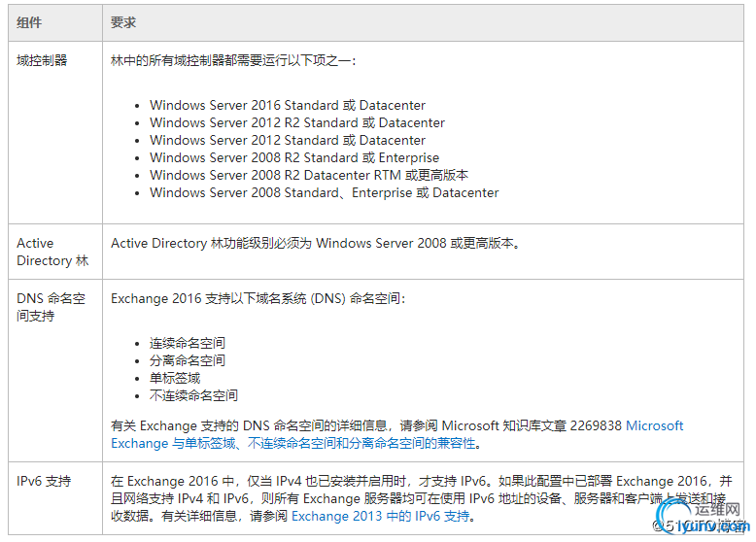This screenshot has height=542, width=756.
Task: Click Windows Server 2008 R2 Standard 或 Enterprise
Action: [x=294, y=157]
